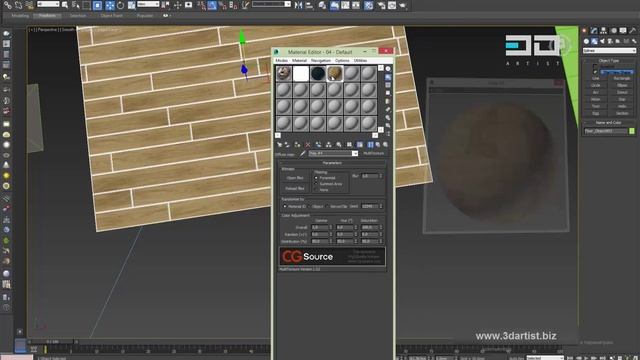Click the green object color swatch
This screenshot has height=360, width=640.
click(632, 131)
